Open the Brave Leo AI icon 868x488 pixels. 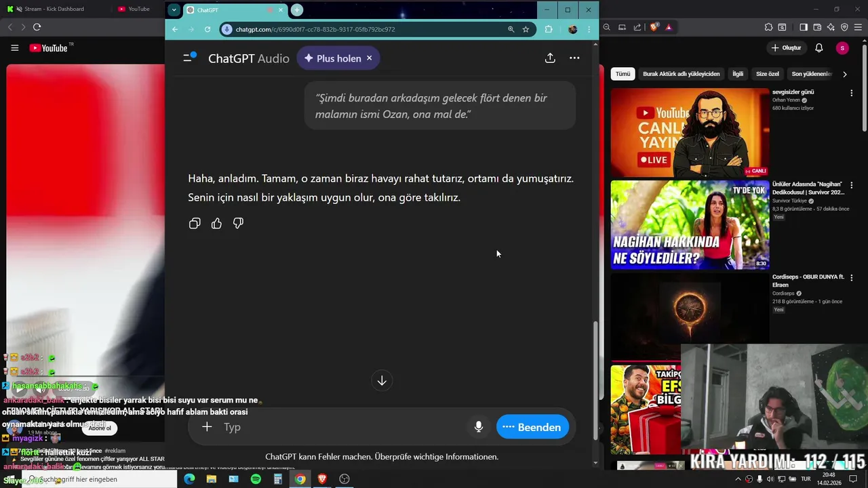[831, 27]
